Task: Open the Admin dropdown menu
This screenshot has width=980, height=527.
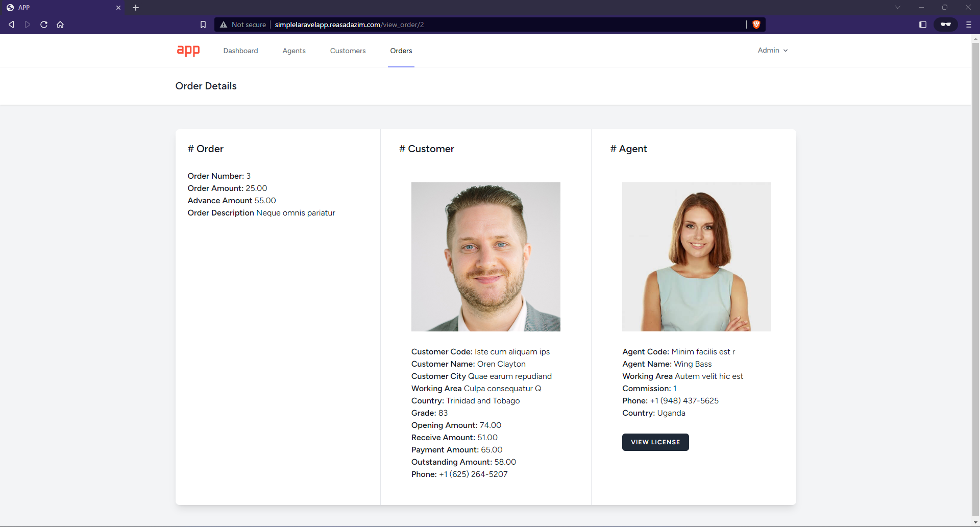Action: click(772, 51)
